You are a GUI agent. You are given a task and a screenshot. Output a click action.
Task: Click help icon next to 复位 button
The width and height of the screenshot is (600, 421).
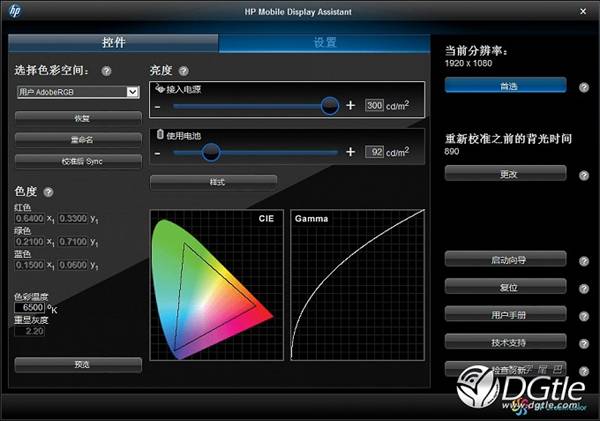click(x=584, y=289)
